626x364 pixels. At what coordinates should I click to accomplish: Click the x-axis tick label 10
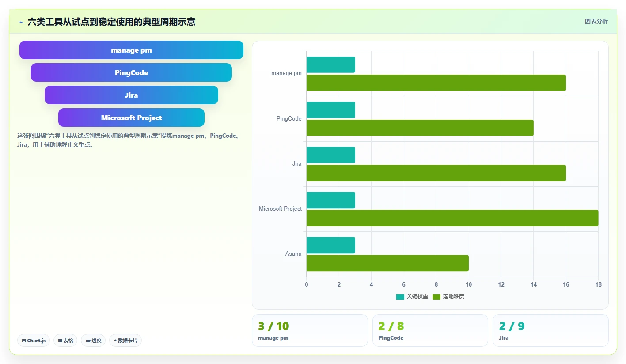click(469, 284)
